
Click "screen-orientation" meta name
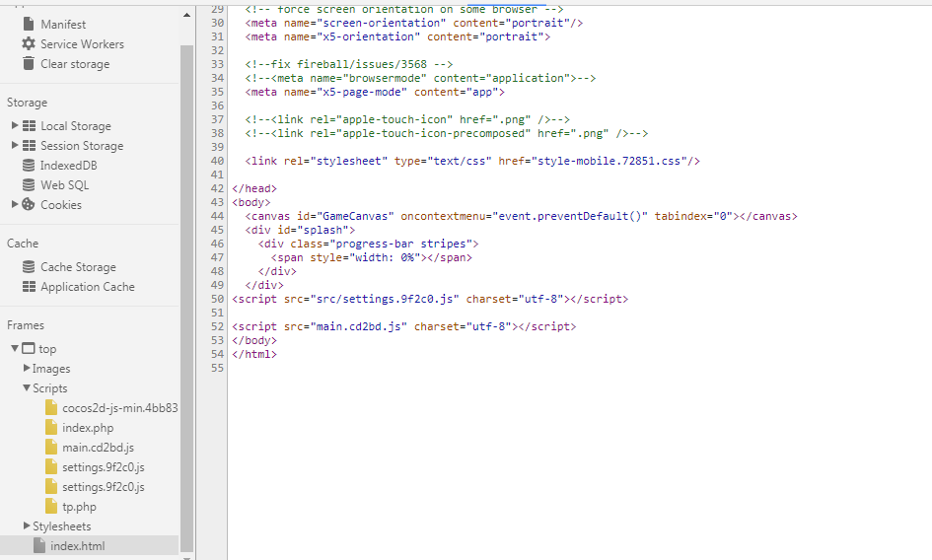tap(381, 23)
